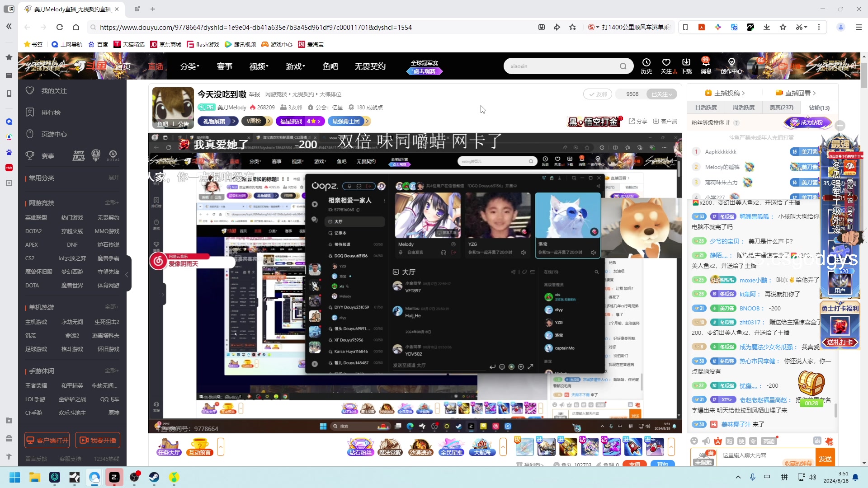This screenshot has height=488, width=868.
Task: Click the 下载 download icon in header
Action: tap(686, 66)
